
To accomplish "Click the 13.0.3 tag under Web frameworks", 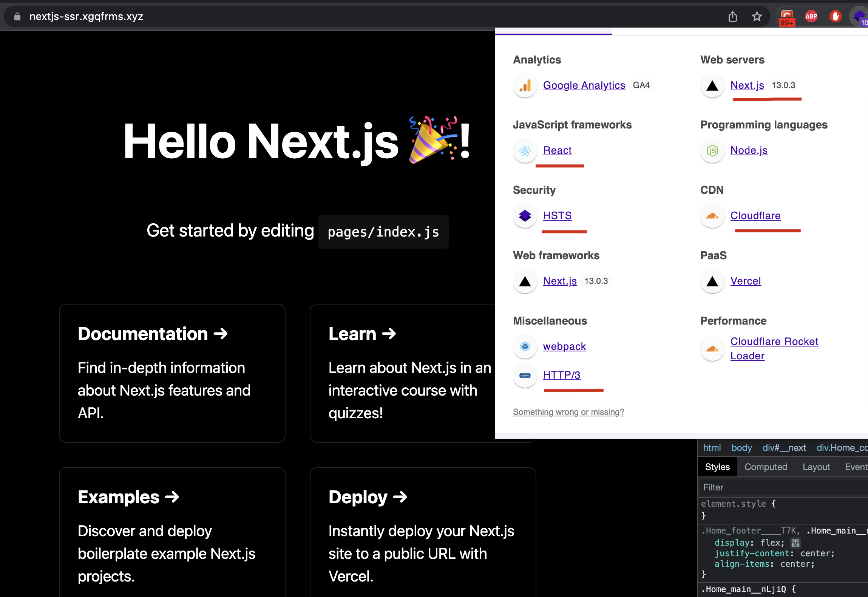I will click(x=596, y=281).
